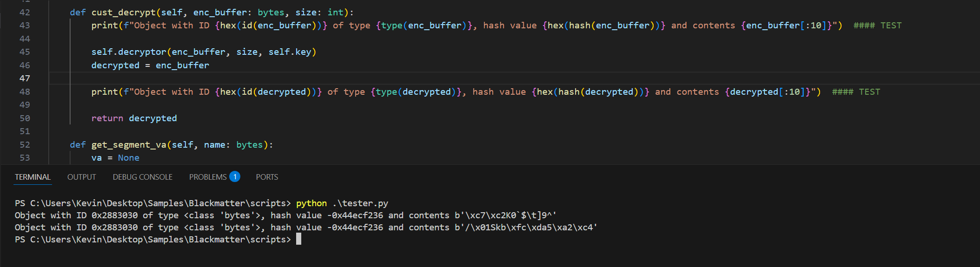
Task: Click the python .\tester.py command text
Action: coord(342,203)
